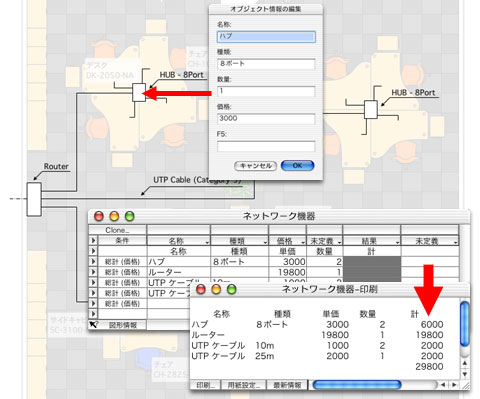Expand row triangle for ハブ row

coord(93,262)
